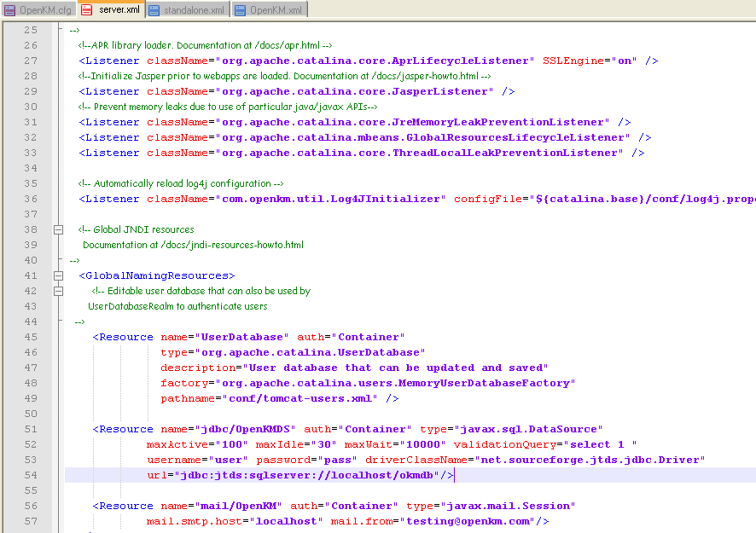Click the password value "pass" on line 53
The width and height of the screenshot is (756, 533).
(338, 460)
